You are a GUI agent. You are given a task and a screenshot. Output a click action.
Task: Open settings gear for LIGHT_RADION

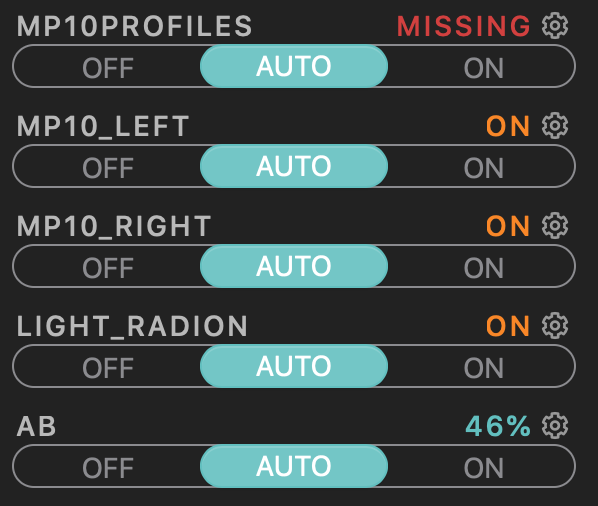click(555, 326)
